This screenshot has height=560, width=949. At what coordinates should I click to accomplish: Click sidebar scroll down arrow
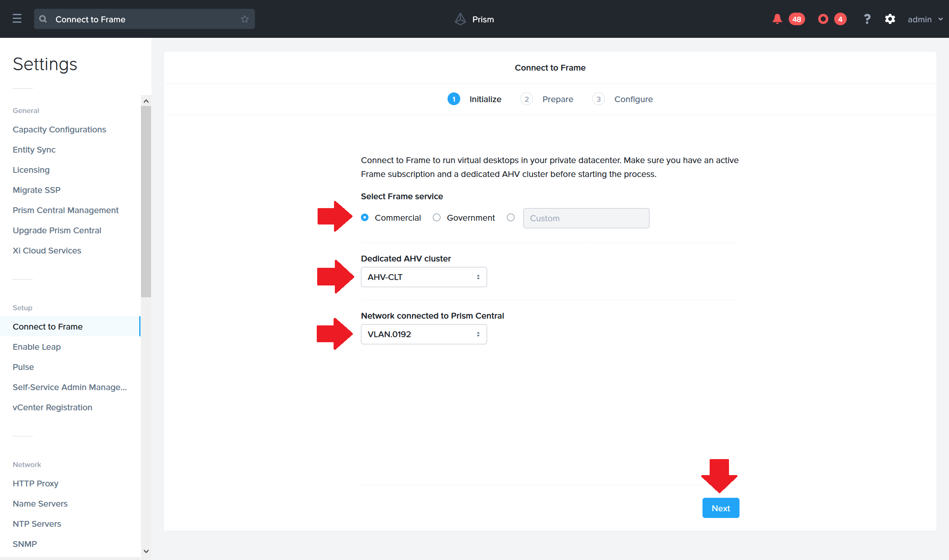click(146, 551)
